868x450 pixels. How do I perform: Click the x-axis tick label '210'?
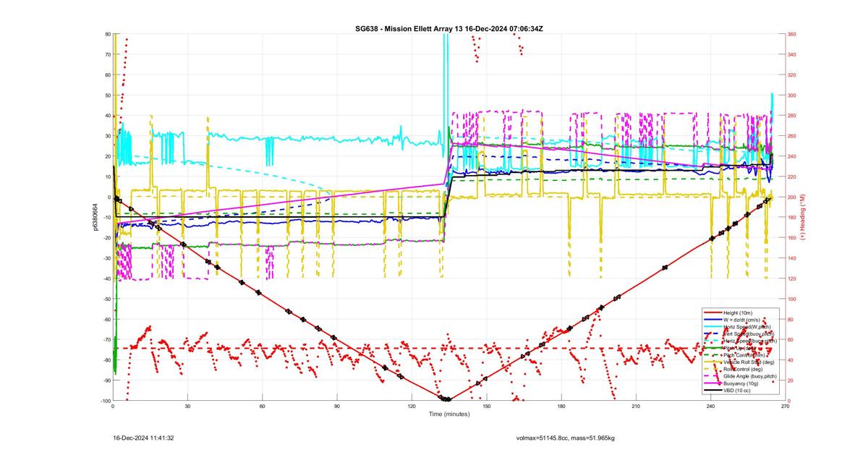click(x=635, y=407)
